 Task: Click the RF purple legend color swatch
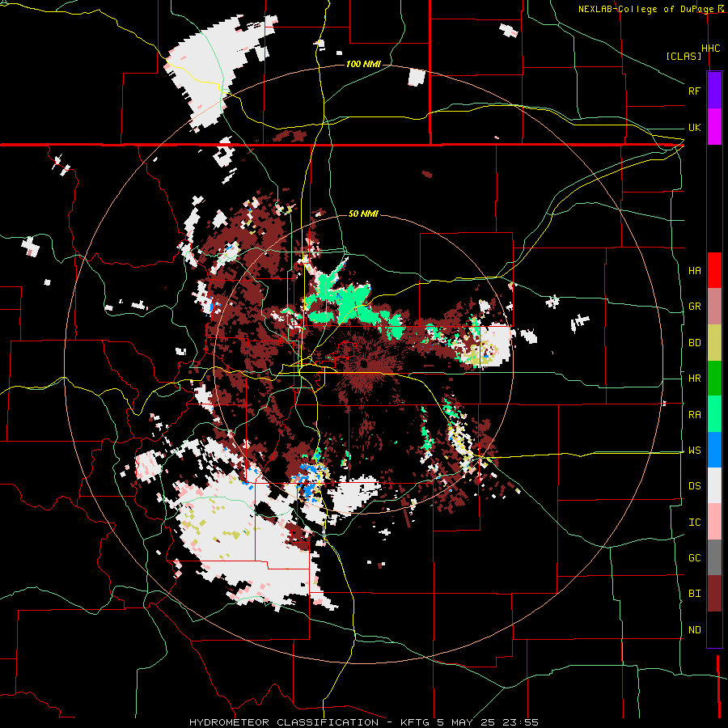coord(714,91)
